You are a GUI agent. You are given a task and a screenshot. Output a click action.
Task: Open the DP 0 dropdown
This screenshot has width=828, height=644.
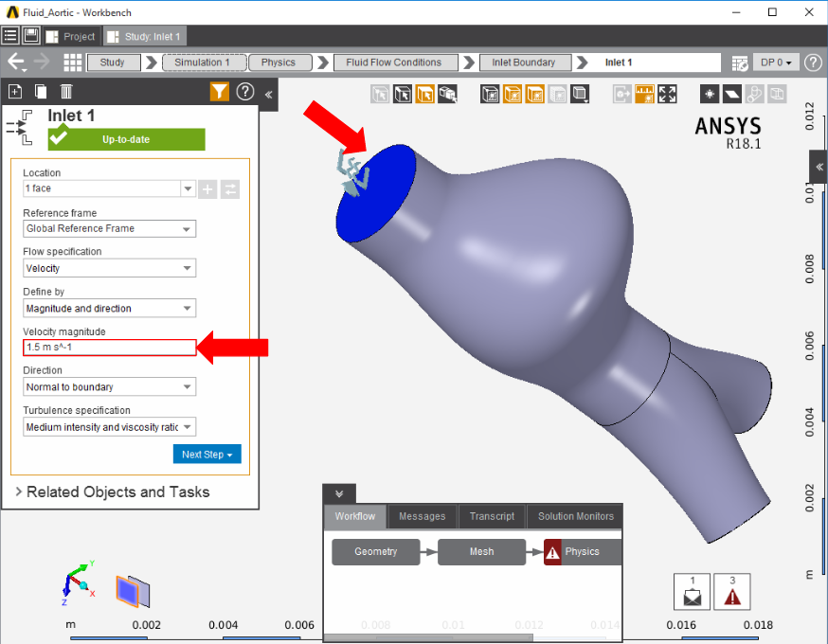coord(776,63)
